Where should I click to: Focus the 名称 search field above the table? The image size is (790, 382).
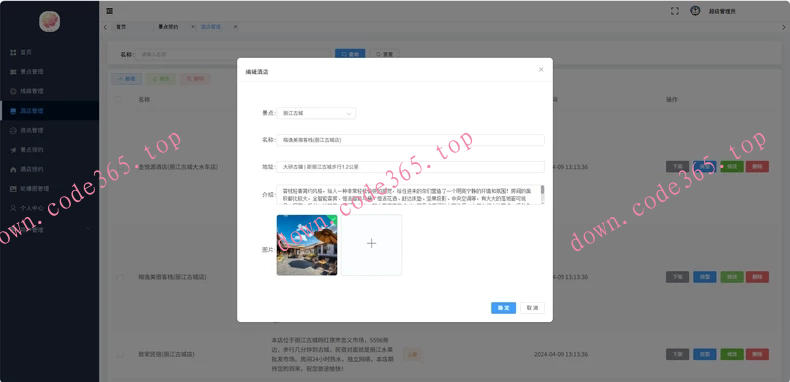coord(232,54)
